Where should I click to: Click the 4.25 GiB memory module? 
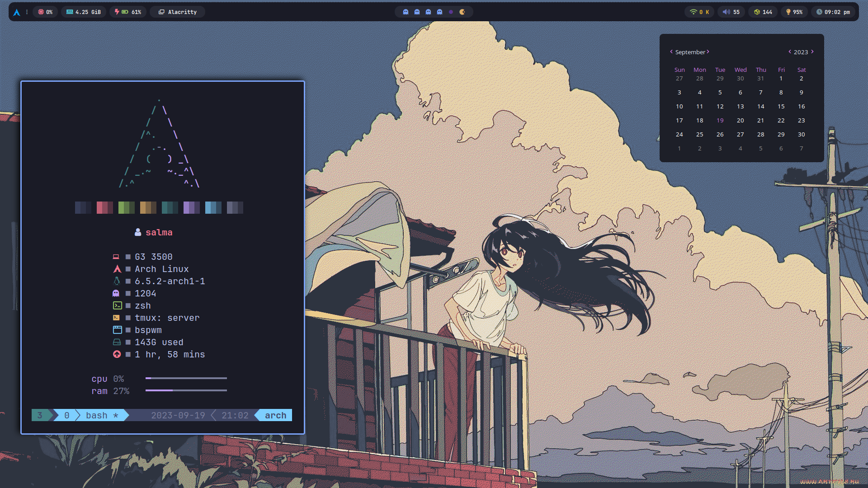[x=84, y=12]
